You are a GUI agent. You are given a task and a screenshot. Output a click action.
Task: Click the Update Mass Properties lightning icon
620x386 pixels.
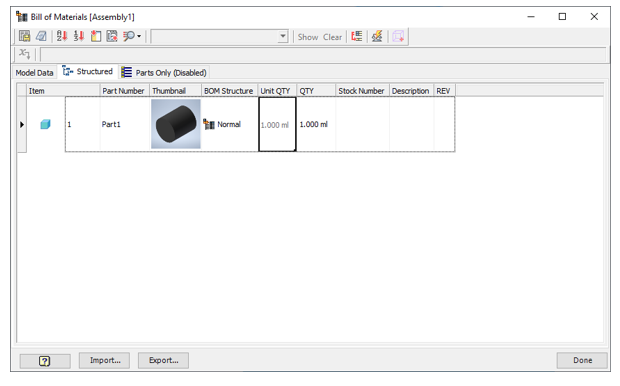[x=377, y=36]
